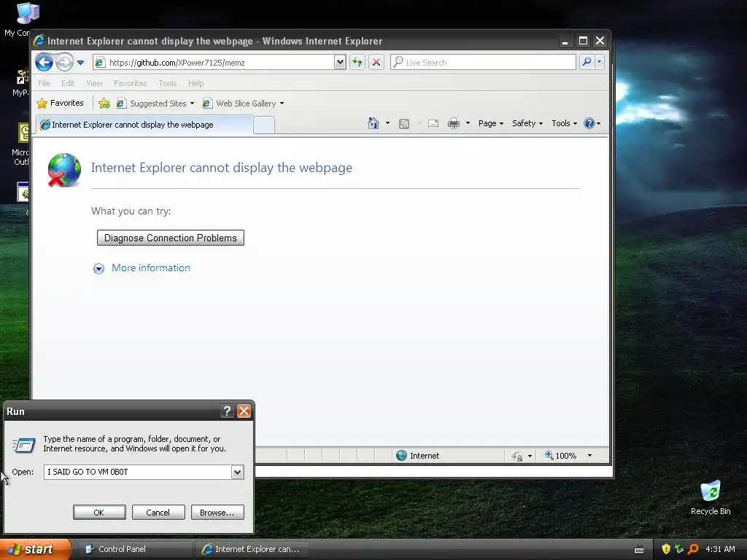Expand the Home button dropdown arrow
The width and height of the screenshot is (747, 560).
click(x=387, y=123)
